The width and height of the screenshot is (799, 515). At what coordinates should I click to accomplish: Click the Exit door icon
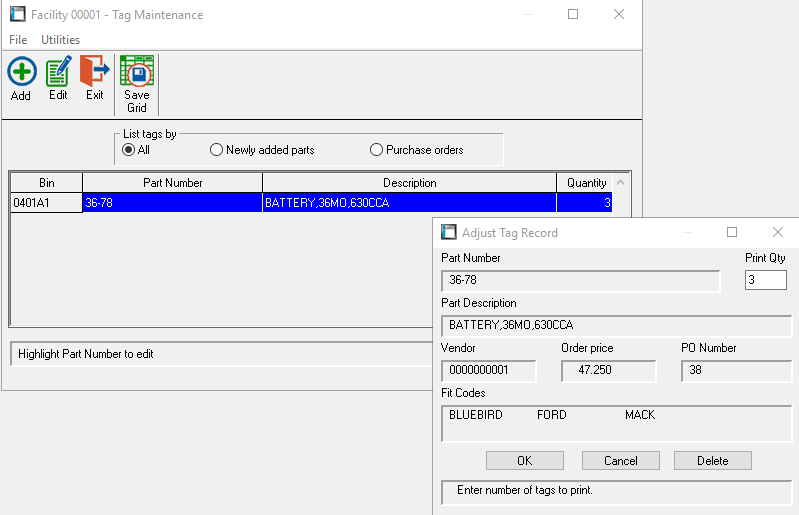(94, 73)
